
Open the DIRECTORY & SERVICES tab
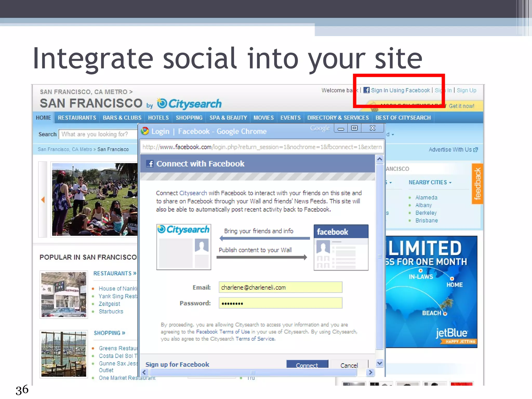click(x=338, y=118)
